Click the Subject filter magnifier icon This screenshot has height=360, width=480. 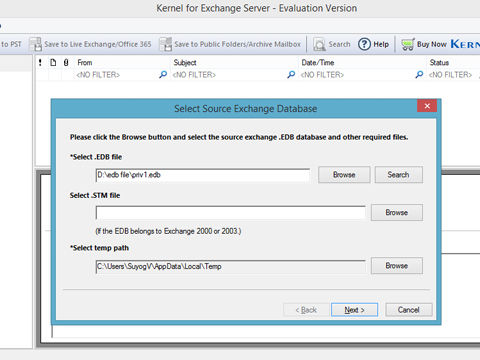click(x=291, y=75)
